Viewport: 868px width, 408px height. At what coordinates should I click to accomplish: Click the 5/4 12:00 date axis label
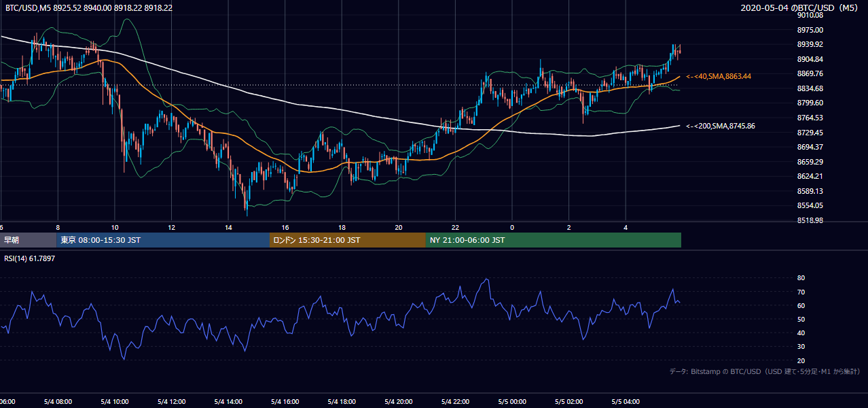(171, 402)
